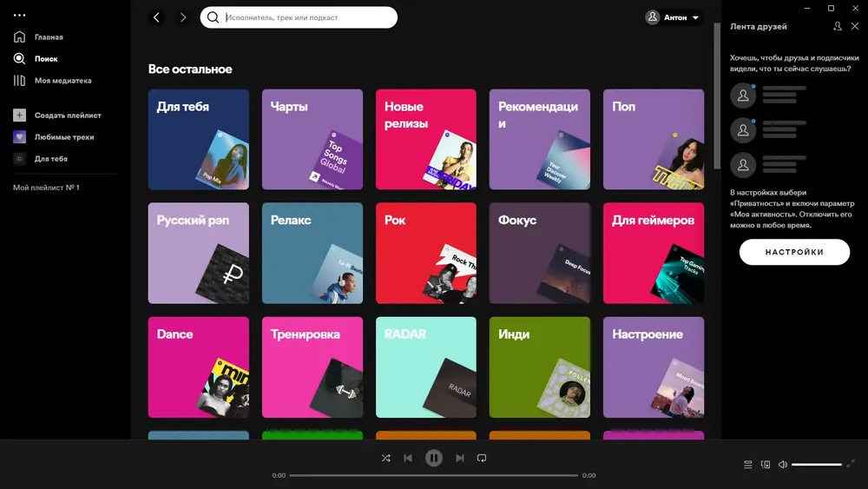The image size is (868, 489).
Task: Click Создать плейлист plus button
Action: click(19, 116)
